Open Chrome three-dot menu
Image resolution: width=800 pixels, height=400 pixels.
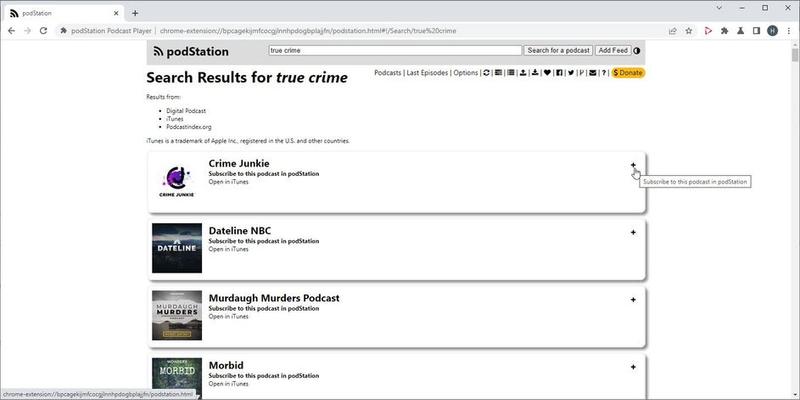(788, 31)
